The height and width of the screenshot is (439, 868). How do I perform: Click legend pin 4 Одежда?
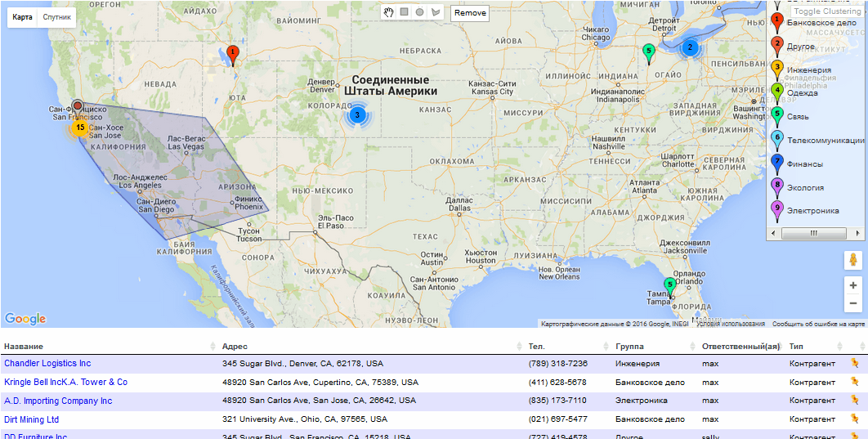tap(777, 93)
